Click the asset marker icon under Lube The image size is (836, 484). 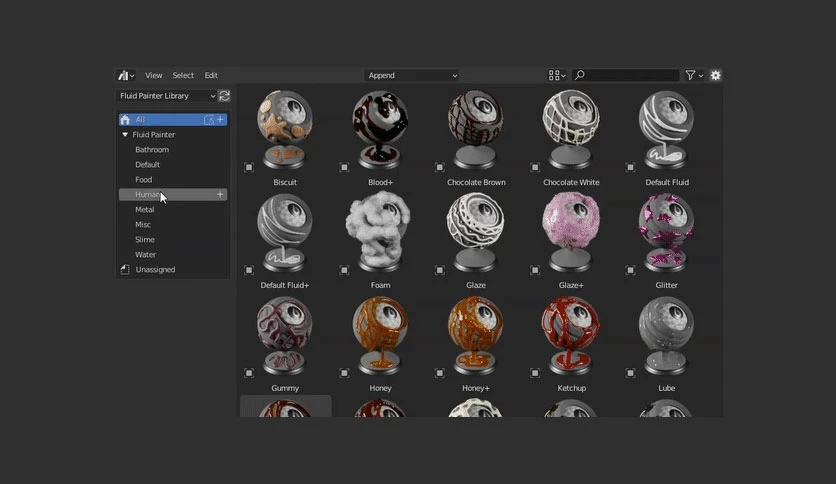pyautogui.click(x=631, y=373)
